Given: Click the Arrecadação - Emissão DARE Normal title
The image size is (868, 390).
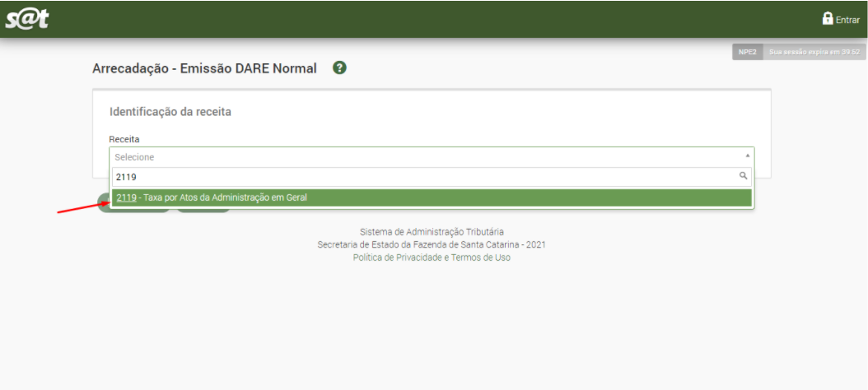Looking at the screenshot, I should pyautogui.click(x=204, y=68).
